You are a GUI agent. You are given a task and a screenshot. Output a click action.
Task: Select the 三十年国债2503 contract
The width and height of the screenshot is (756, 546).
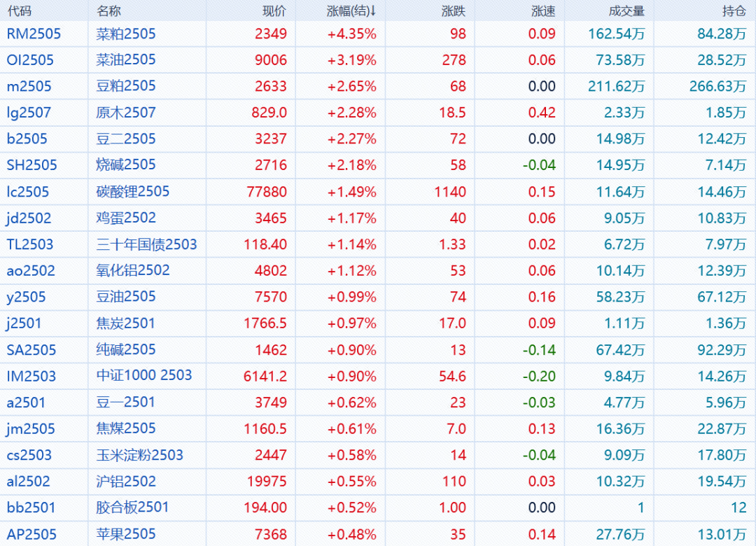tap(146, 244)
